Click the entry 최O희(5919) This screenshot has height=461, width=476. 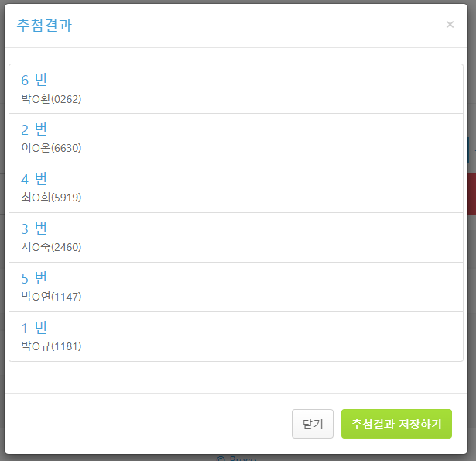click(x=51, y=198)
